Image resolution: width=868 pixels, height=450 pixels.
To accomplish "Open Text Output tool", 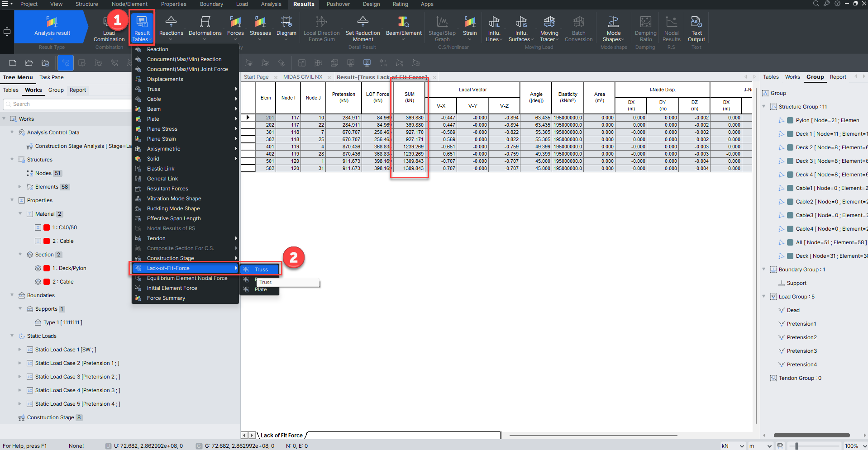I will [x=696, y=28].
